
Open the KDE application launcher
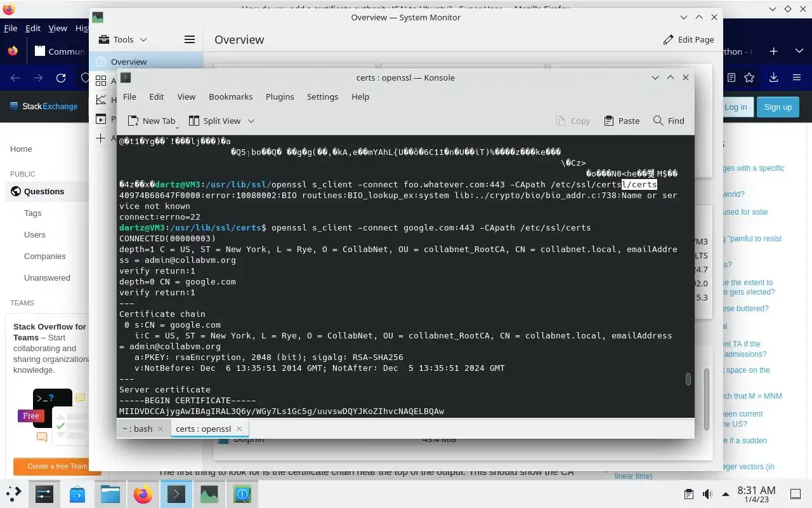pyautogui.click(x=13, y=493)
